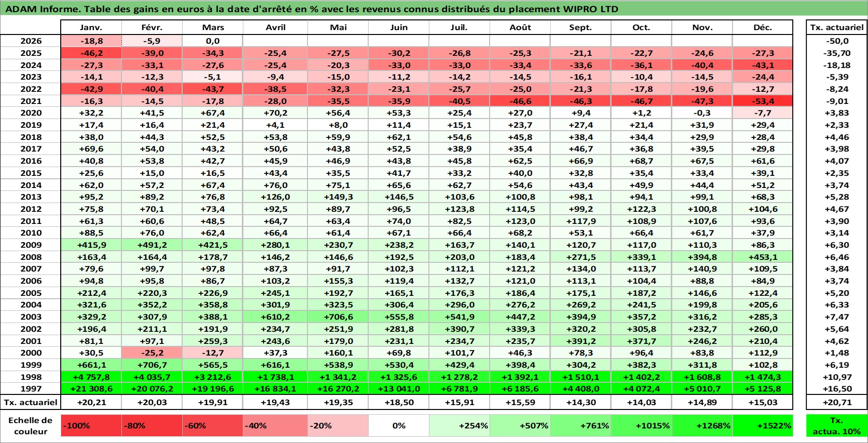Image resolution: width=868 pixels, height=443 pixels.
Task: Select the 0% color scale cell
Action: click(x=399, y=426)
